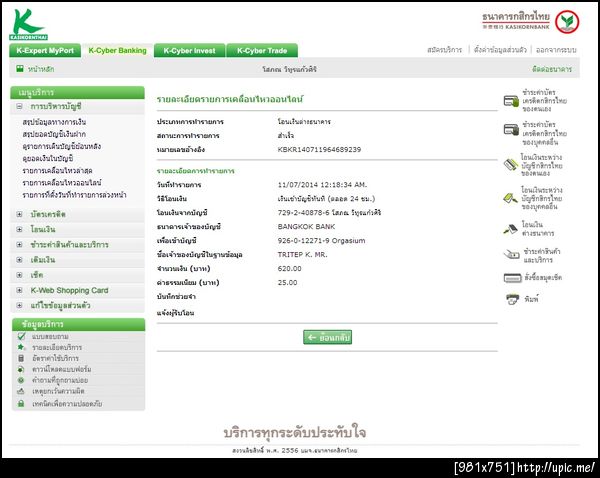The width and height of the screenshot is (600, 478).
Task: Click the star icon beside รายละเอียดบริการ
Action: coord(21,347)
